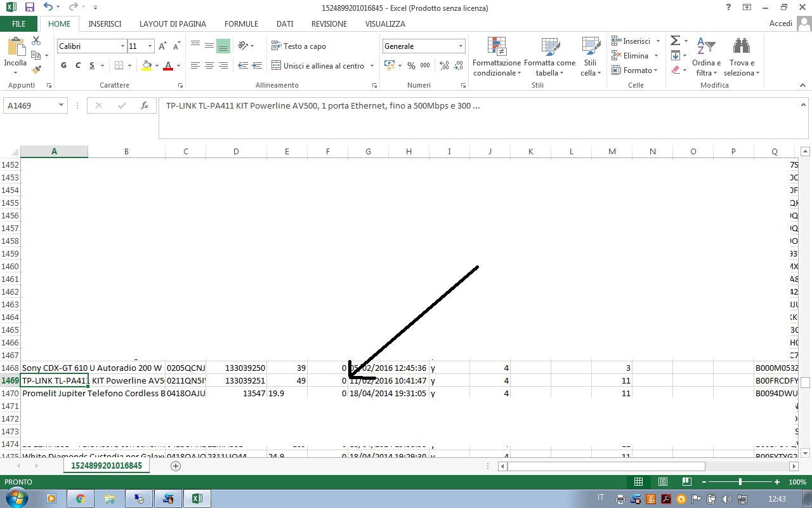
Task: Click the new sheet plus button
Action: [176, 466]
